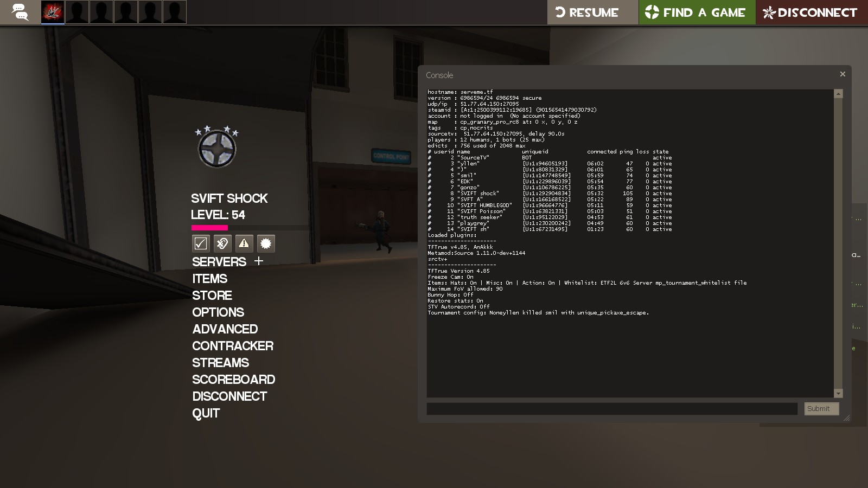Click the 'LEVEL: 54' text
The image size is (868, 488).
[218, 215]
